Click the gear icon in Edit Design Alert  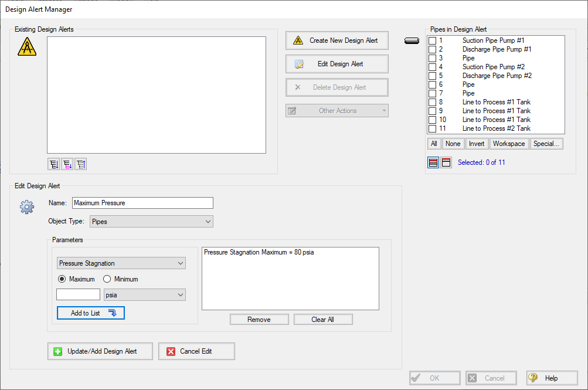click(x=27, y=207)
